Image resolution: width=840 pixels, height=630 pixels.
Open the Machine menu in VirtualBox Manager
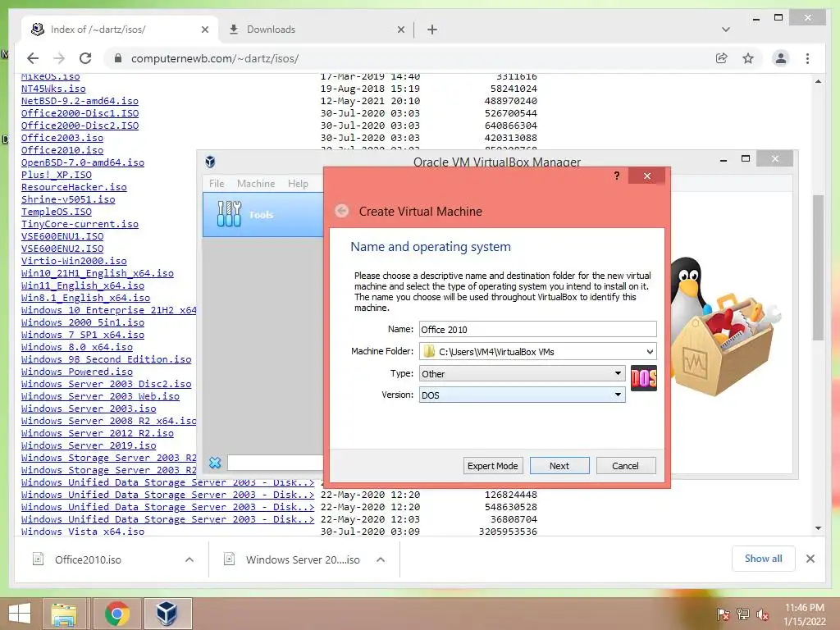pyautogui.click(x=256, y=183)
